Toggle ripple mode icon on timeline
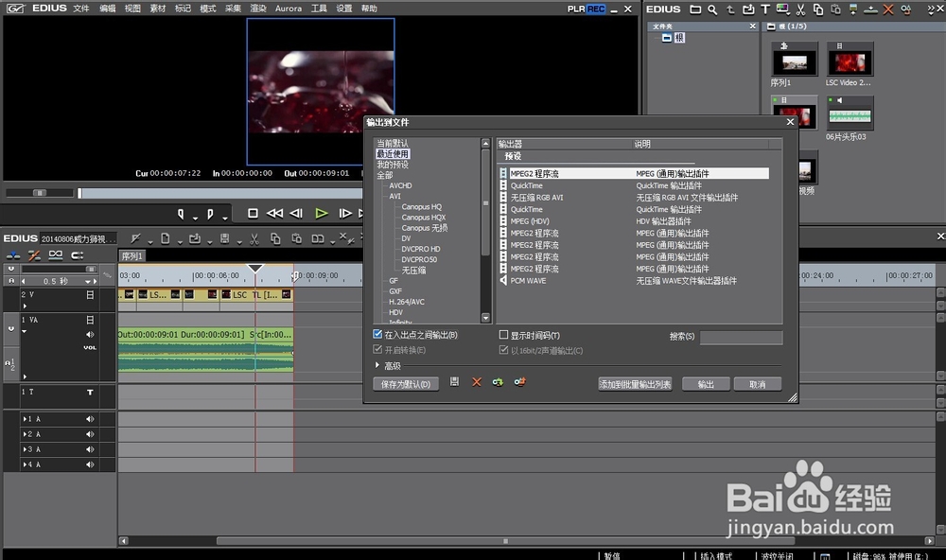Screen dimensions: 946x560 (x=34, y=255)
